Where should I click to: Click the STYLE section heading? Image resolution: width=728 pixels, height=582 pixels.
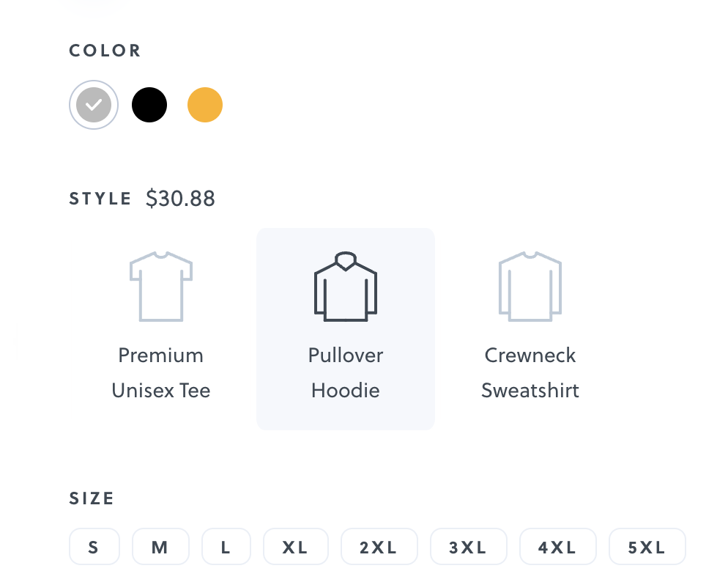coord(100,199)
